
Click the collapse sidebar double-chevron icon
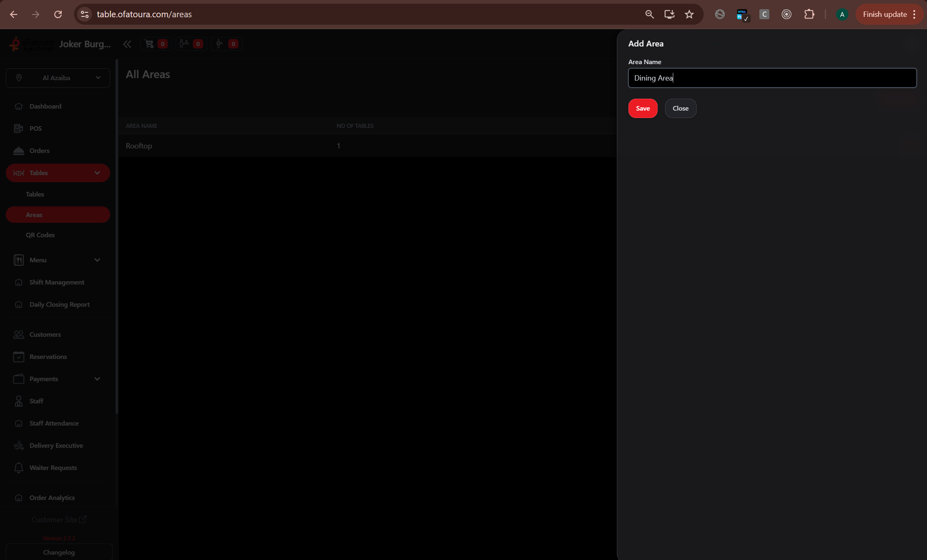[x=127, y=44]
